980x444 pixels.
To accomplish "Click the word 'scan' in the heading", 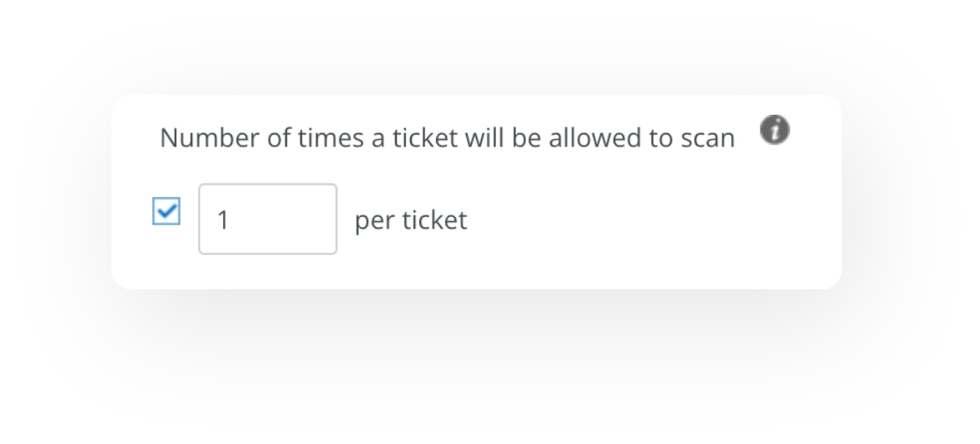I will (x=707, y=139).
